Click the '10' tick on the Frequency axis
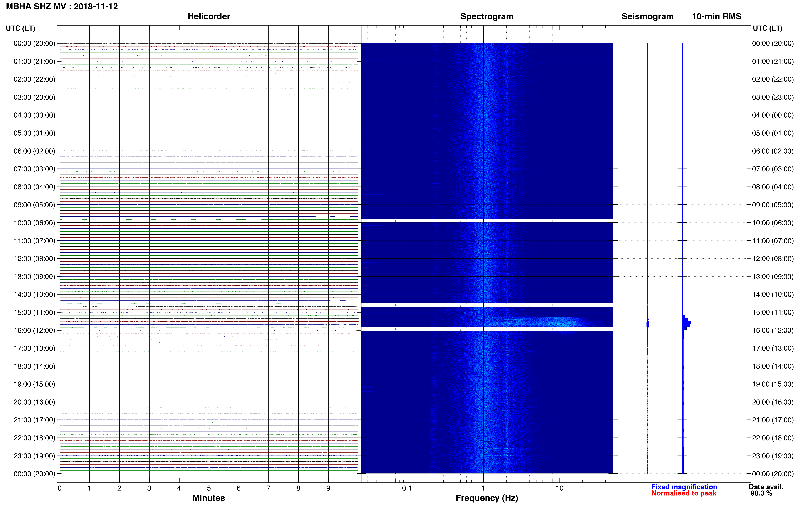 click(559, 488)
